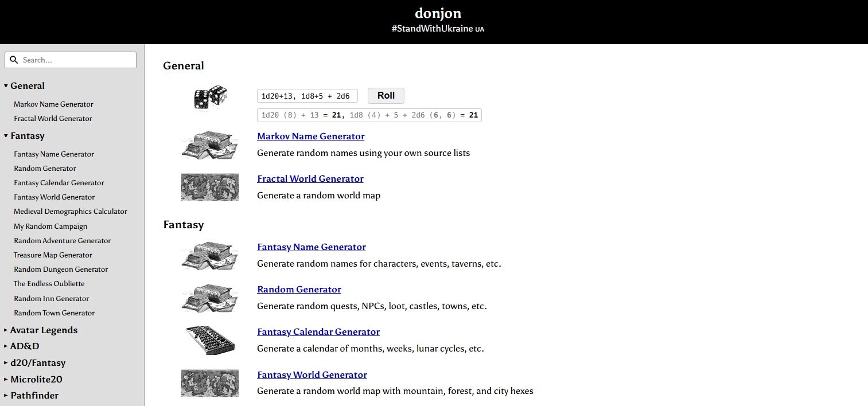Click the General heading in the main content

point(184,66)
